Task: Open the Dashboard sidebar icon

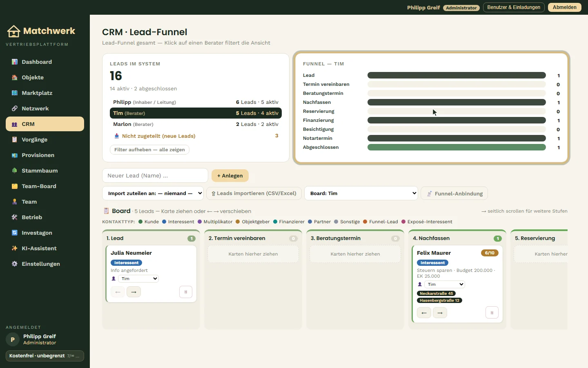Action: [x=15, y=62]
